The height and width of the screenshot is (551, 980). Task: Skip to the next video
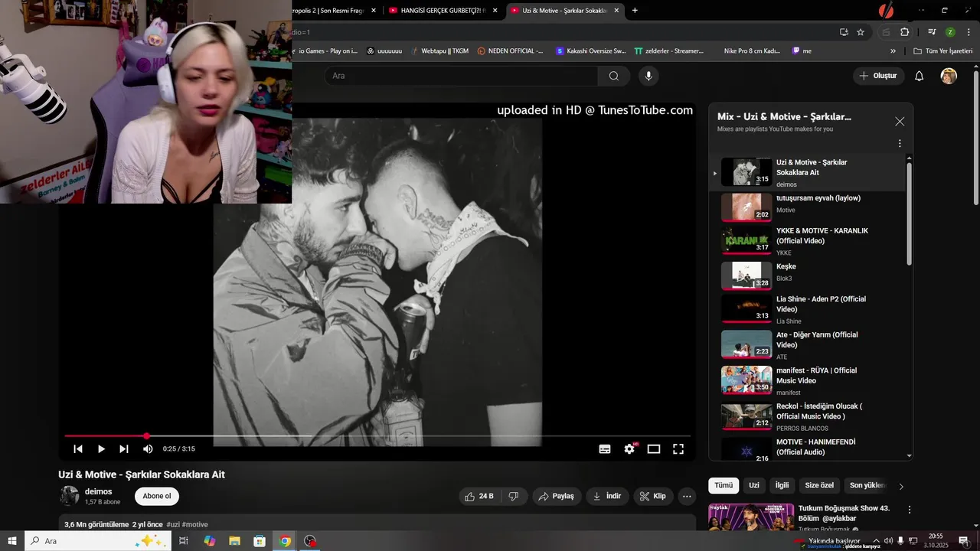tap(124, 449)
